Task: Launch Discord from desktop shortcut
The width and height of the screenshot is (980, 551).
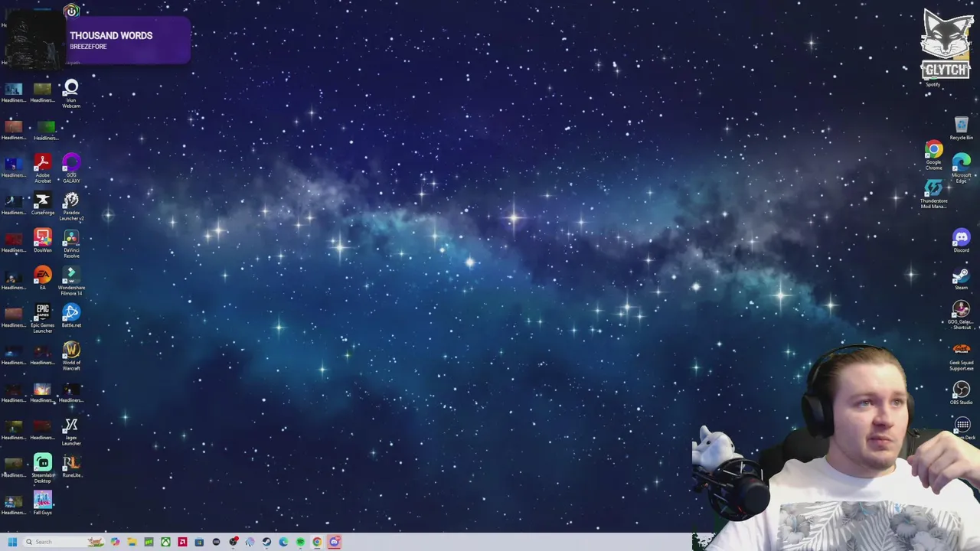Action: (961, 241)
